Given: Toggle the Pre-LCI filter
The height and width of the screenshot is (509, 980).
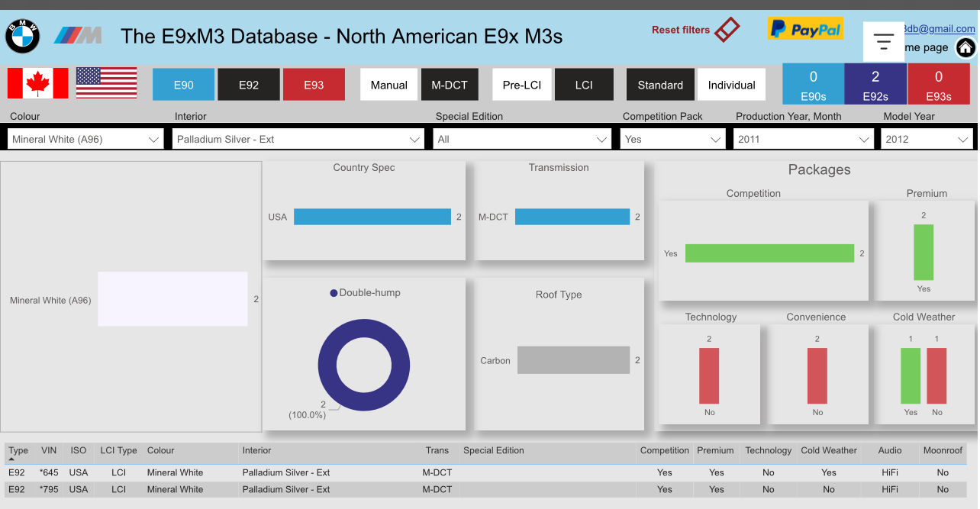Looking at the screenshot, I should click(x=522, y=85).
